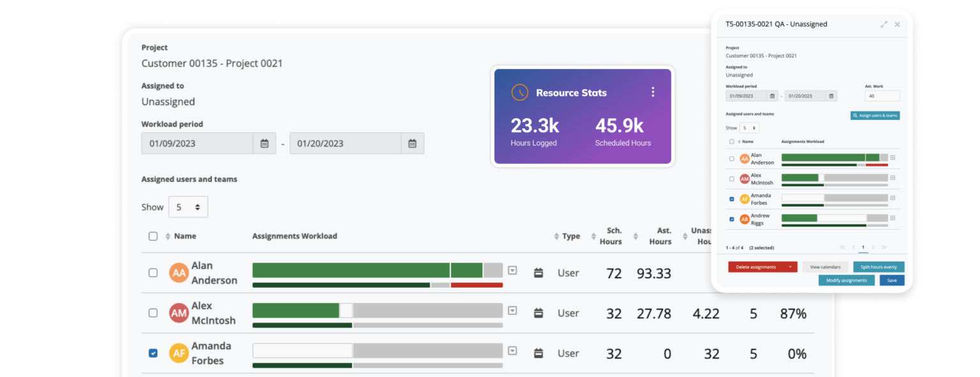Open the end date calendar picker
980x377 pixels.
point(413,143)
